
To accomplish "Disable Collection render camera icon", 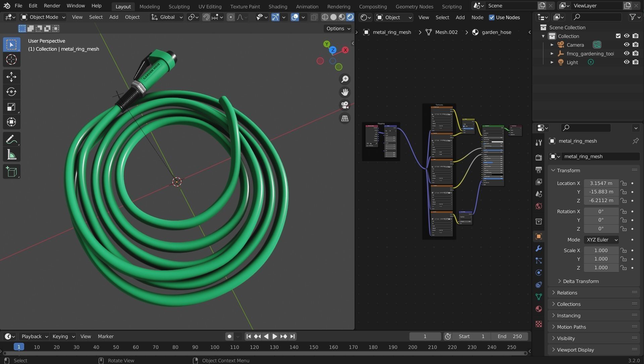I will click(635, 36).
